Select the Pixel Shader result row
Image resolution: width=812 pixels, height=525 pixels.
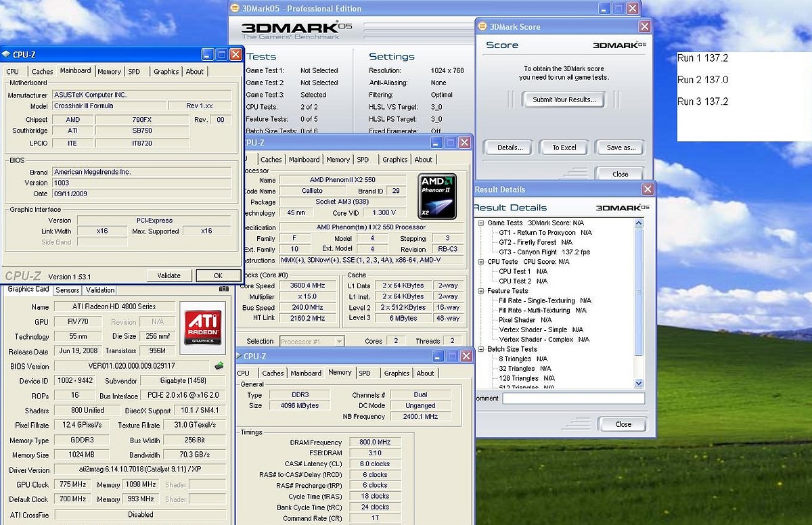525,320
